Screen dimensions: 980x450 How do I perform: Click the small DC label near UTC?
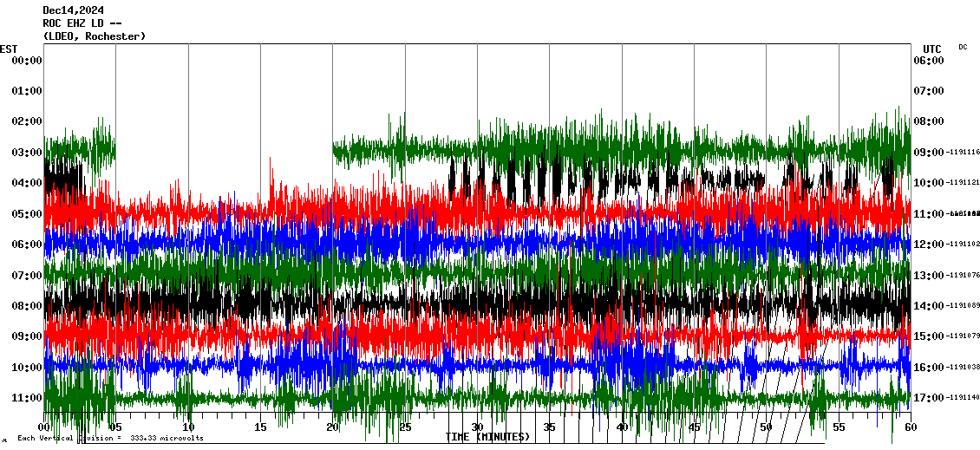coord(963,47)
